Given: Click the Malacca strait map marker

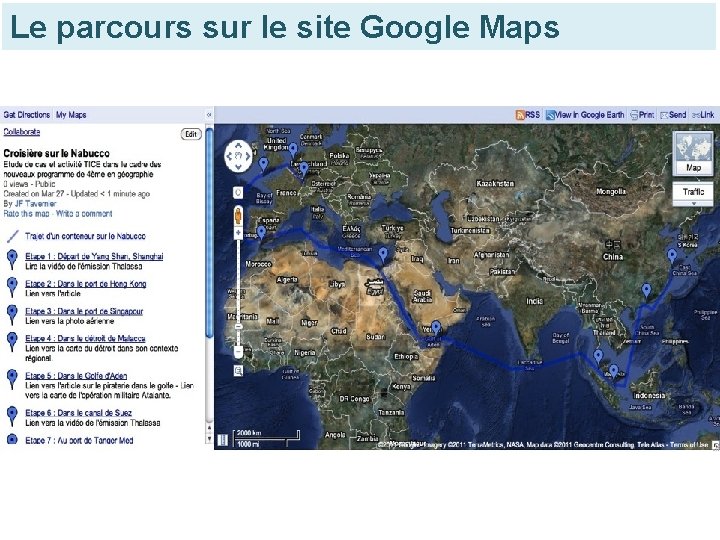Looking at the screenshot, I should [598, 356].
